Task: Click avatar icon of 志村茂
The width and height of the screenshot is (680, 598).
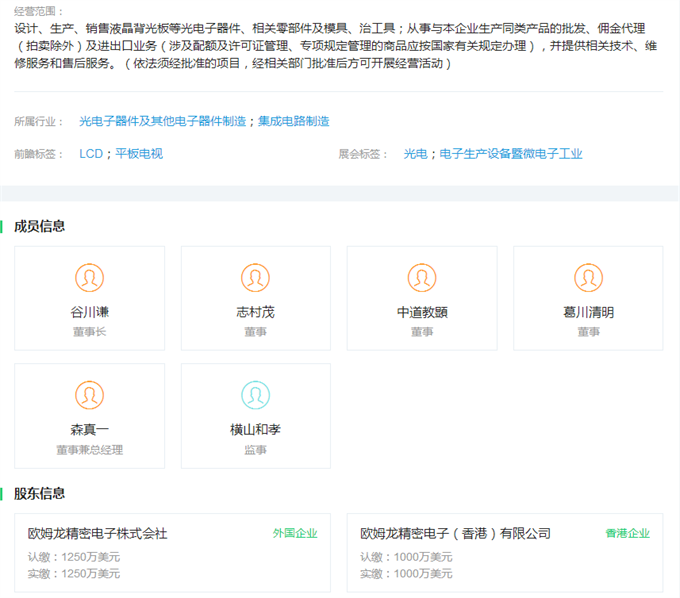Action: [255, 278]
